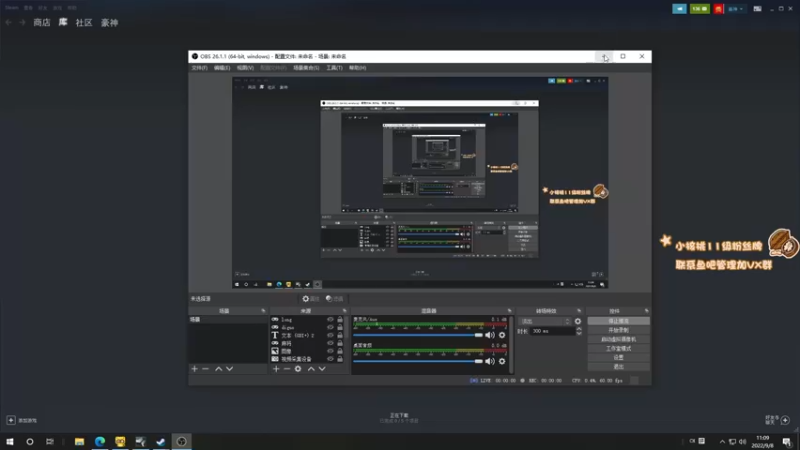Open Steam Library tab
The width and height of the screenshot is (800, 450).
[63, 22]
